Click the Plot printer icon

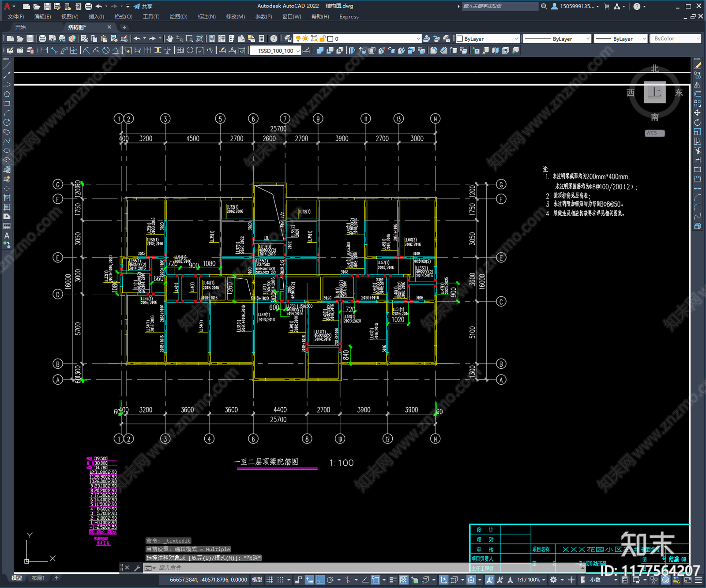pyautogui.click(x=42, y=39)
